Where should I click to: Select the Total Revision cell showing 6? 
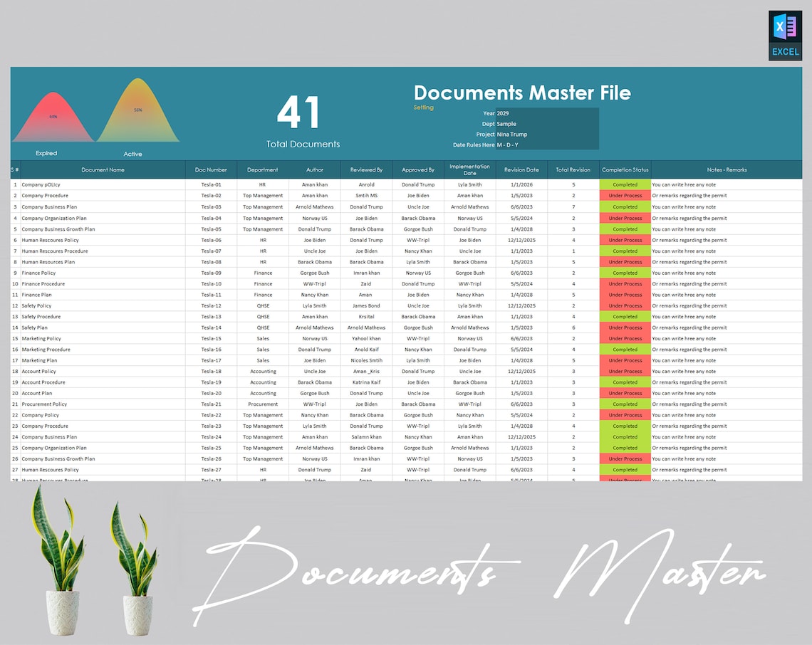[573, 327]
